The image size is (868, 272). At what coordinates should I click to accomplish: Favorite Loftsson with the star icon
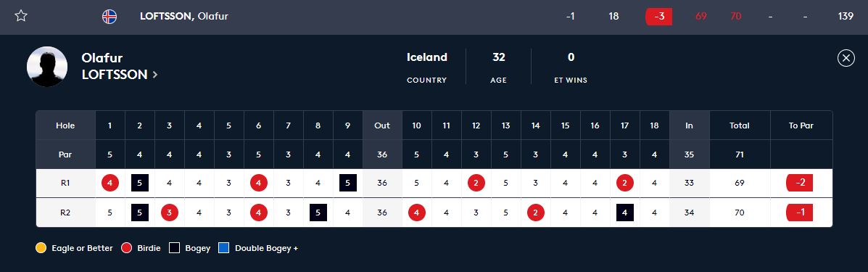click(x=21, y=15)
